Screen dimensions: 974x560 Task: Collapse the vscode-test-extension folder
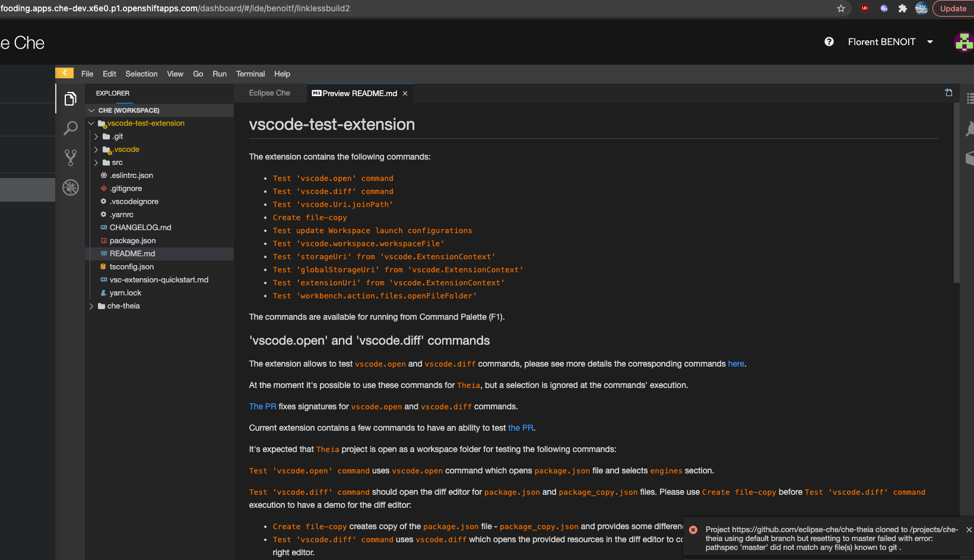tap(91, 123)
